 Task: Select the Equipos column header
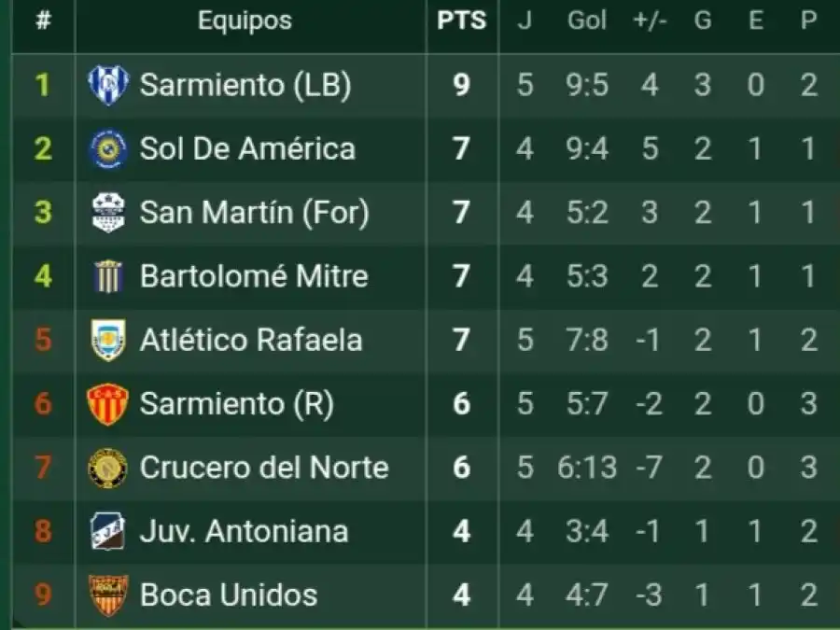[245, 21]
